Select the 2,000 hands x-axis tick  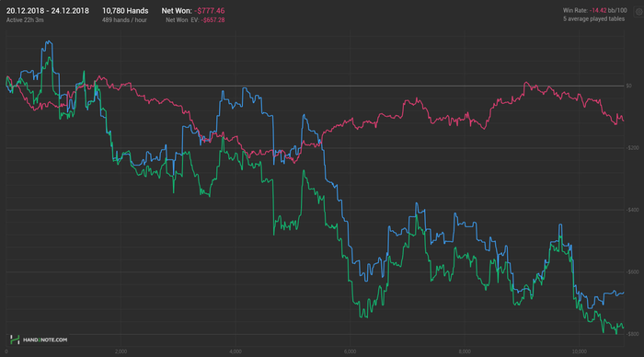coord(121,351)
